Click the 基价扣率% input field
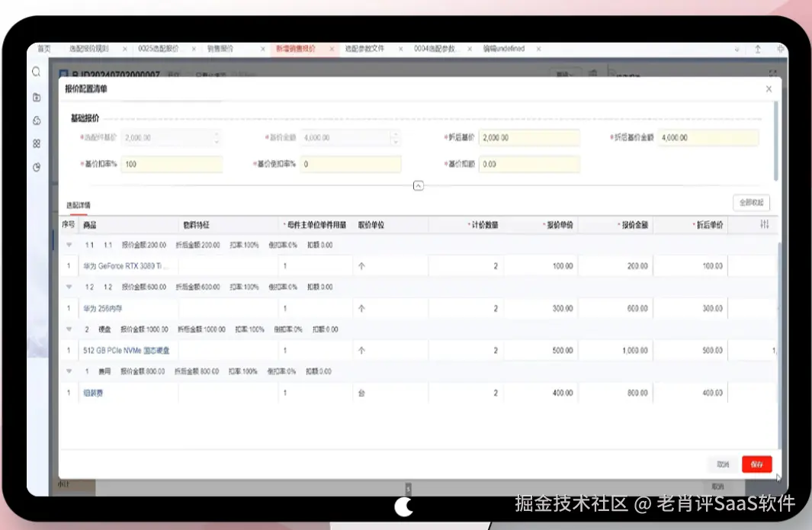The height and width of the screenshot is (530, 812). tap(172, 164)
